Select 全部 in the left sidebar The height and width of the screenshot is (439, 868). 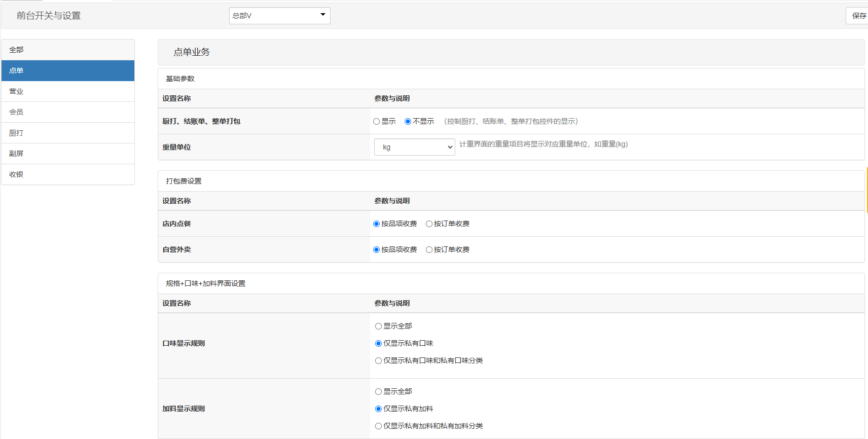(68, 50)
